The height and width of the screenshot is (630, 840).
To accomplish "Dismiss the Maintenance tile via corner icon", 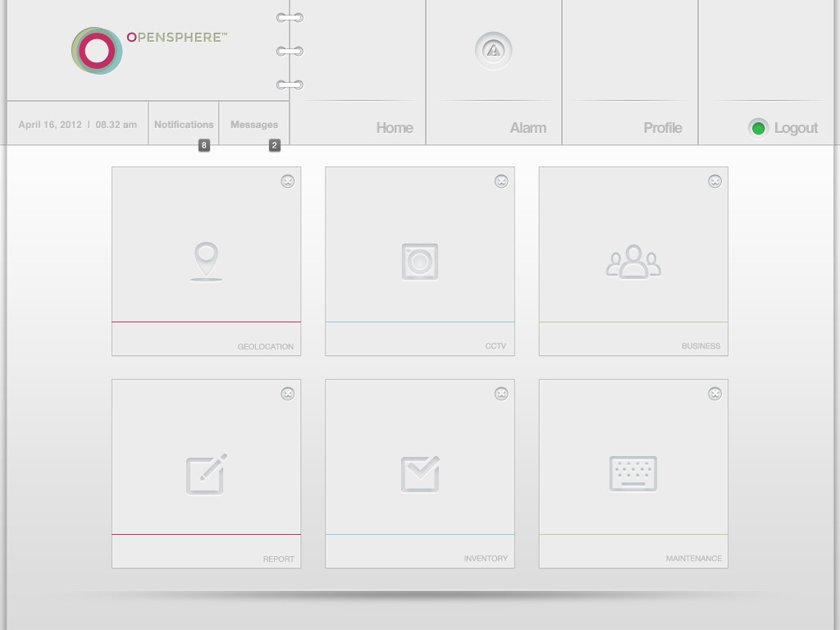I will coord(714,394).
